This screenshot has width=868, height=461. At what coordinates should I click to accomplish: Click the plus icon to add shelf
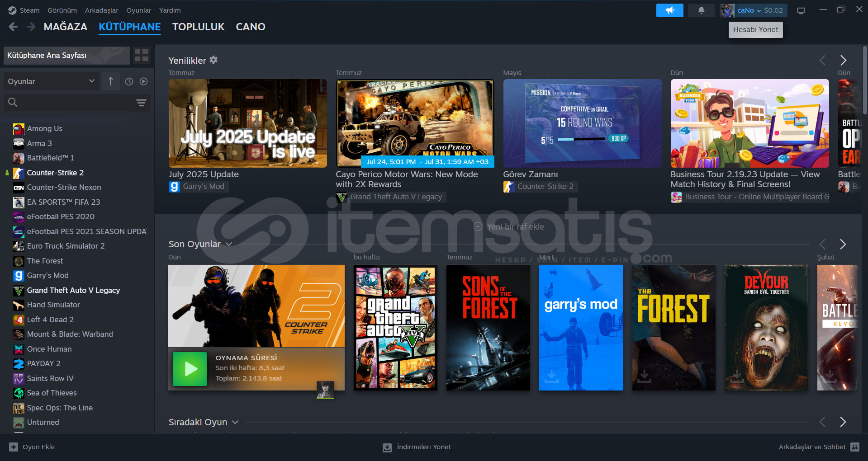478,227
